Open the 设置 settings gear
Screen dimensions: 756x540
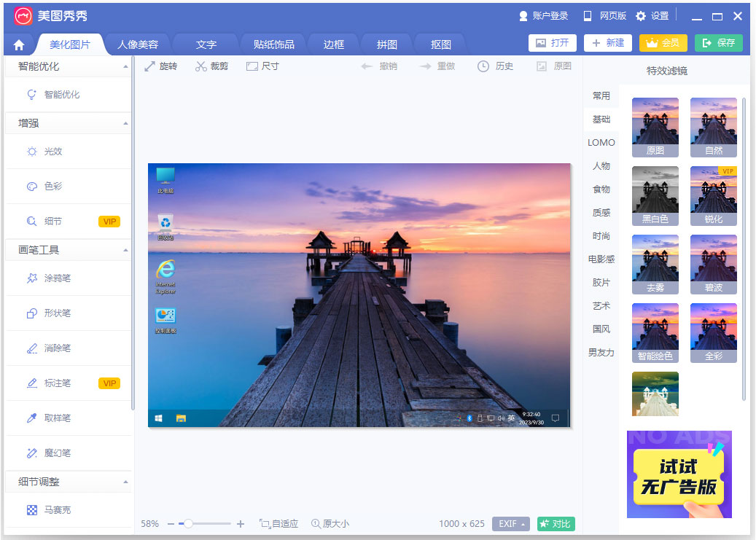coord(651,16)
